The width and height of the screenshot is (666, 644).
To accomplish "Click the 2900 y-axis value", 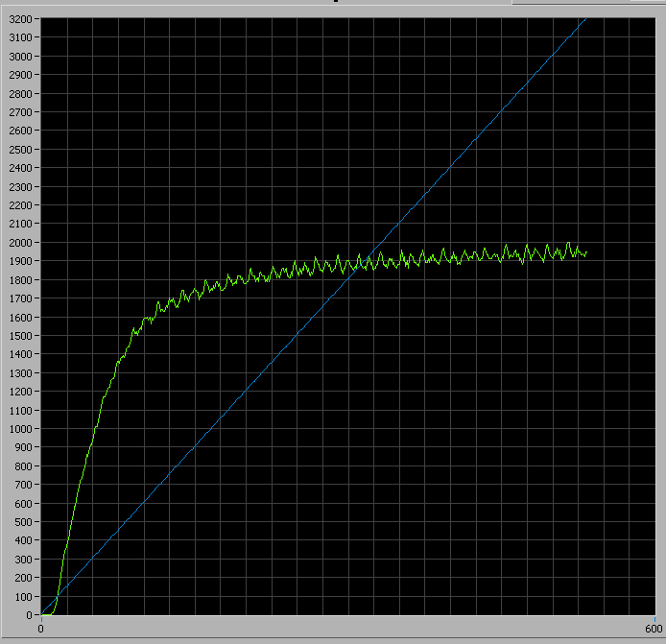I will [x=20, y=75].
